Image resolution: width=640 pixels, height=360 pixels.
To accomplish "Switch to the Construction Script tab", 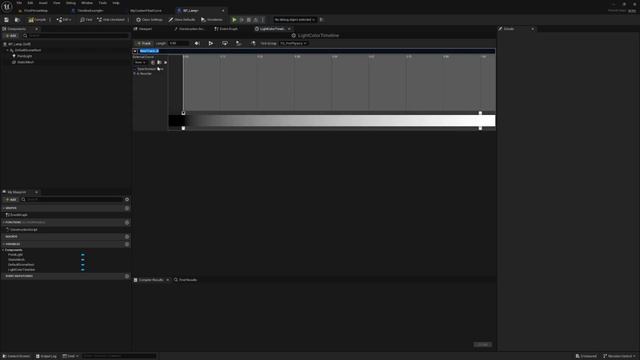I will coord(189,29).
